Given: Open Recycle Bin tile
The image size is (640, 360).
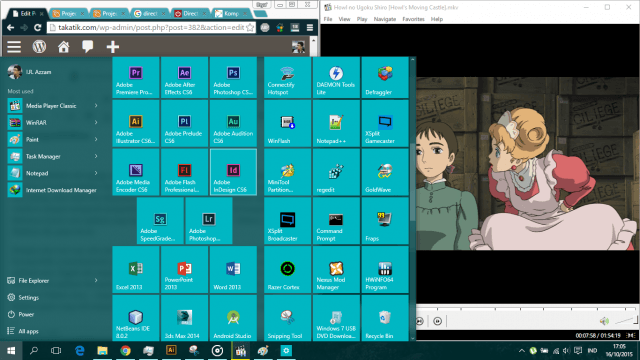Looking at the screenshot, I should pyautogui.click(x=385, y=318).
